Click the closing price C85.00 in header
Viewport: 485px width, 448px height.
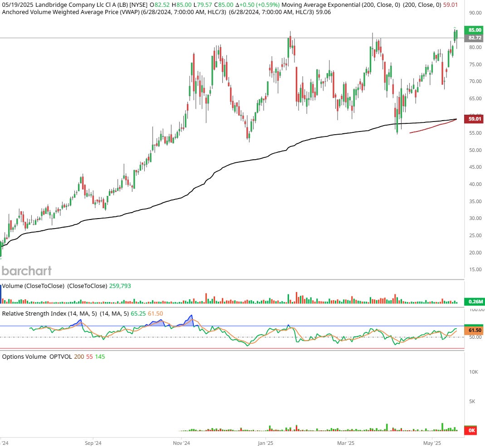point(224,5)
